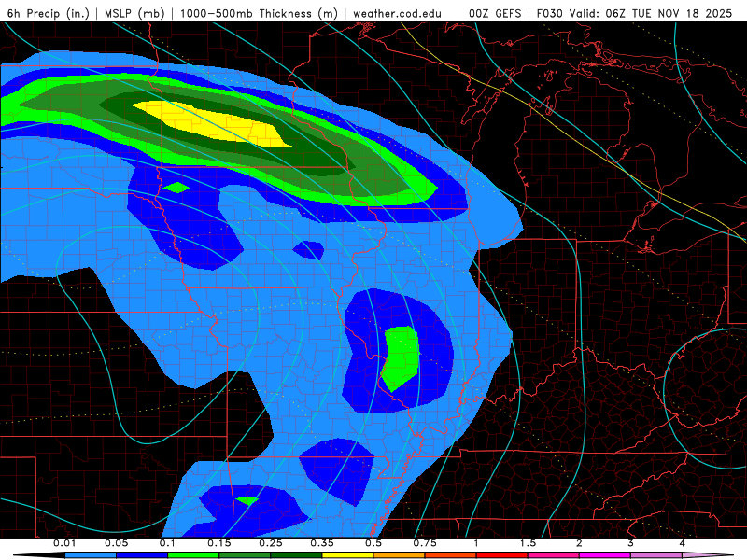The image size is (747, 560).
Task: Click the "00Z GEFS" model run label
Action: 495,13
